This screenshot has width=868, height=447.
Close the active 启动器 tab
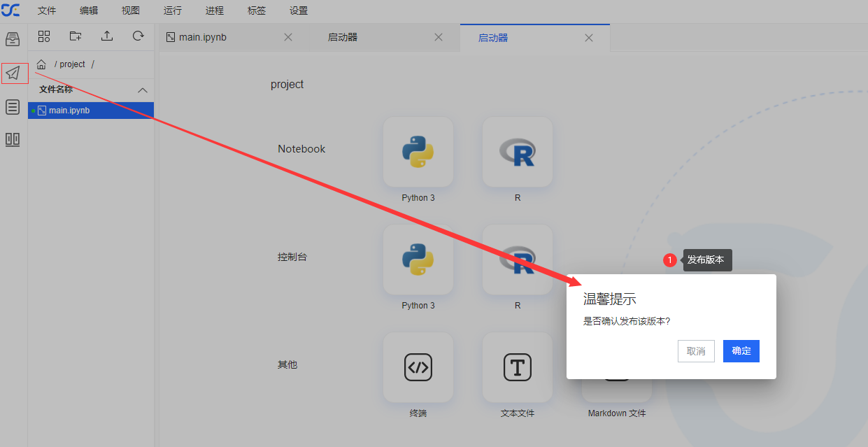tap(589, 38)
